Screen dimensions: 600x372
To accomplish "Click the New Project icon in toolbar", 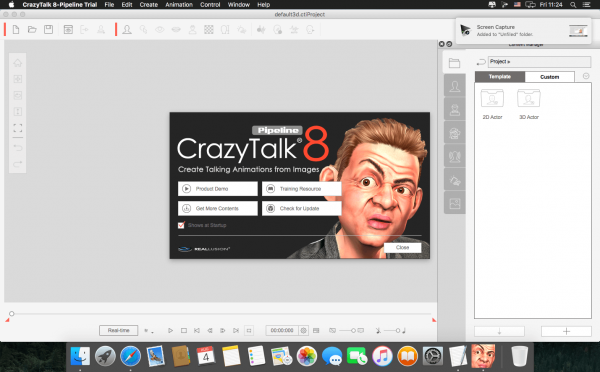I will (x=16, y=29).
